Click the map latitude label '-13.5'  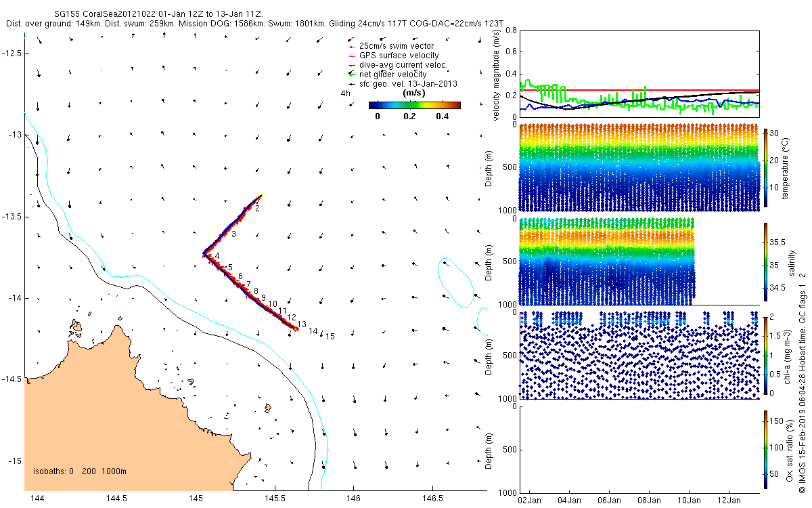click(x=12, y=217)
